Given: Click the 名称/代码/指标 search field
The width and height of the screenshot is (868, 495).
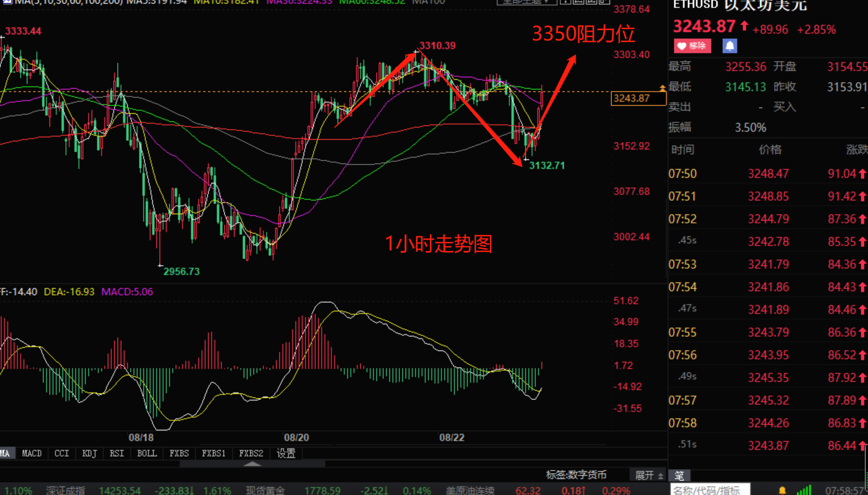Looking at the screenshot, I should tap(710, 490).
